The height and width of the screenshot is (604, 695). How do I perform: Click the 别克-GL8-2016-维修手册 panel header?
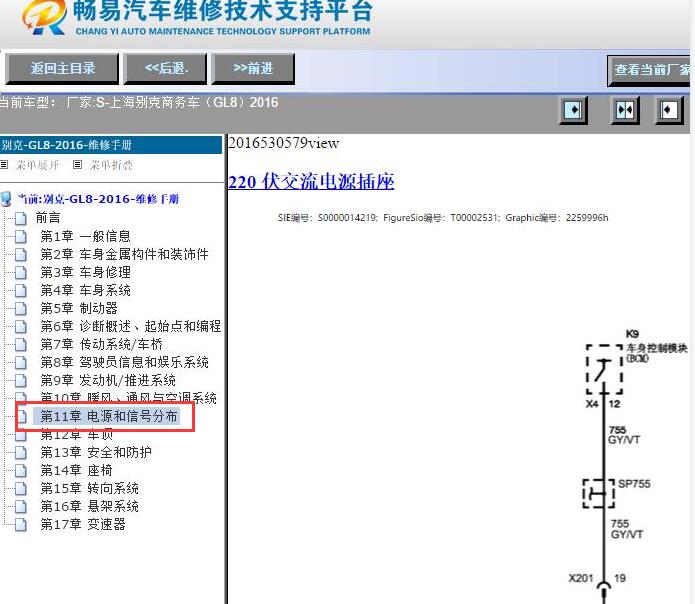(111, 145)
